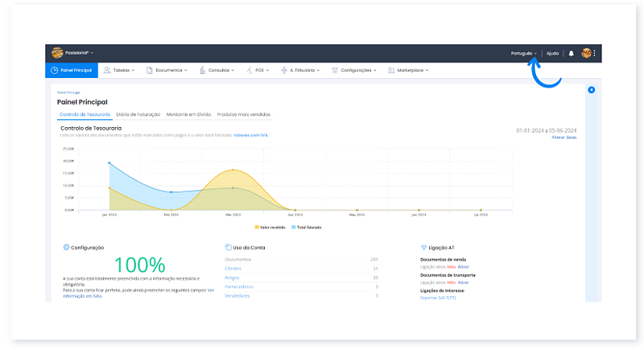Image resolution: width=644 pixels, height=350 pixels.
Task: Click the Painel Principal breadcrumb
Action: pyautogui.click(x=68, y=93)
